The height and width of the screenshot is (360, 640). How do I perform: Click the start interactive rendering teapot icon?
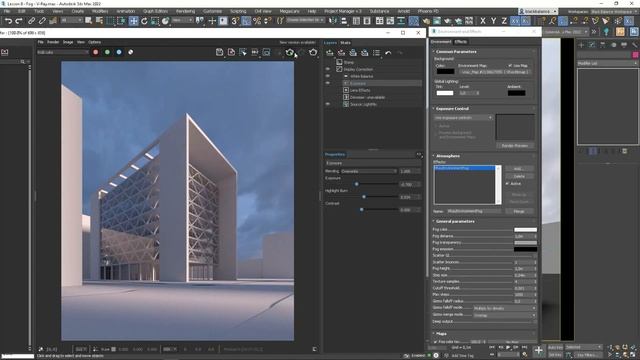(290, 52)
